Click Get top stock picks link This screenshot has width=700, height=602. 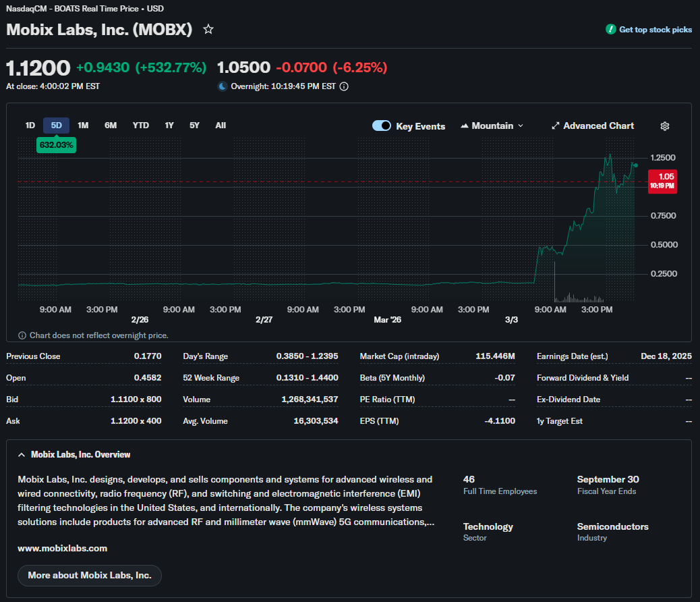pos(655,30)
